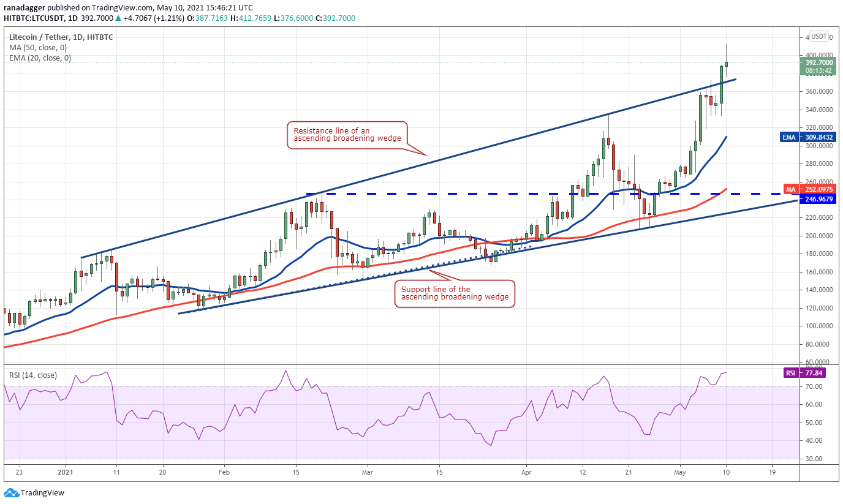Click the blue 246.9679 horizontal line label
The width and height of the screenshot is (843, 504).
(x=818, y=198)
